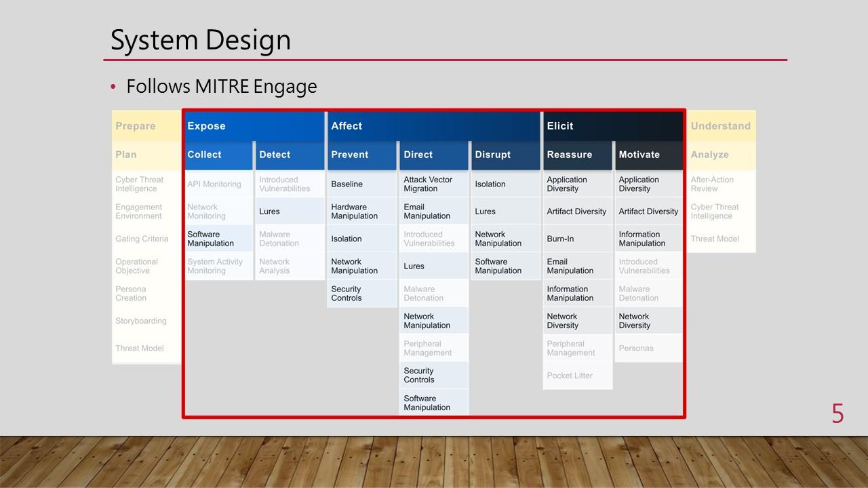Select the "Analyze" column heading
This screenshot has width=868, height=488.
coord(721,155)
